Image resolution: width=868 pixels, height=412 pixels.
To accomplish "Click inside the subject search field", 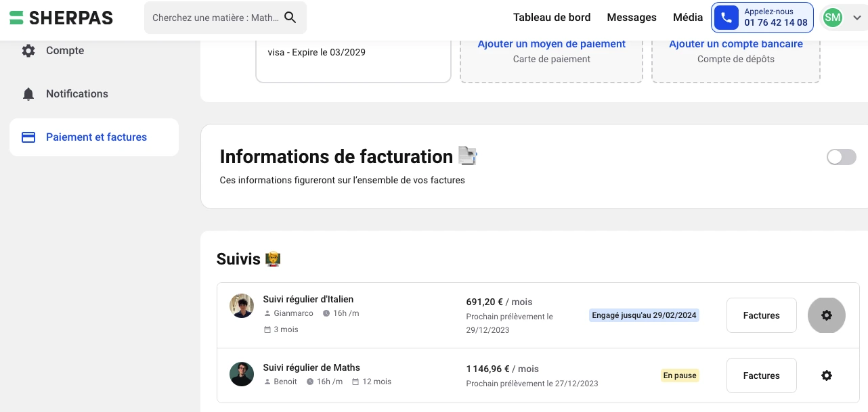I will (217, 18).
